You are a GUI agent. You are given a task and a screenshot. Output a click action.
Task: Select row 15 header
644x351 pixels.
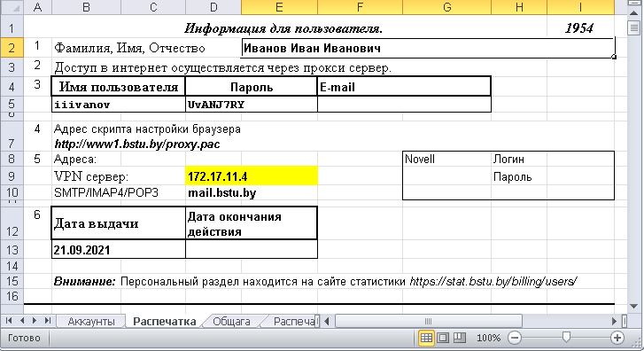tap(12, 281)
